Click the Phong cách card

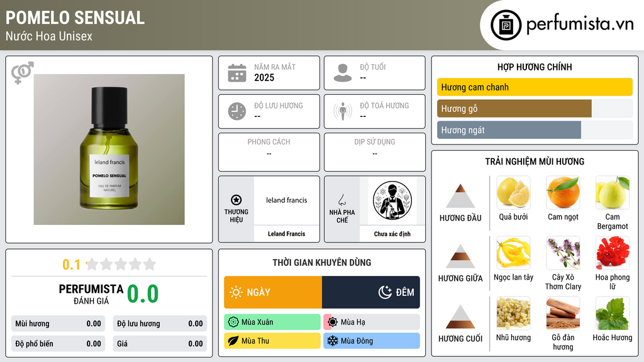pos(269,152)
